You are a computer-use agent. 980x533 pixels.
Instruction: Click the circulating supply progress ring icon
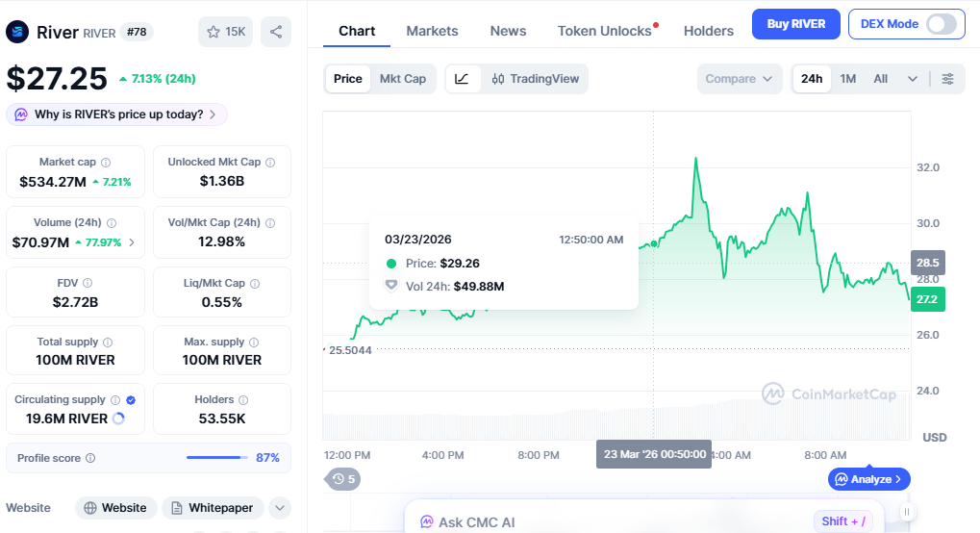click(x=118, y=419)
